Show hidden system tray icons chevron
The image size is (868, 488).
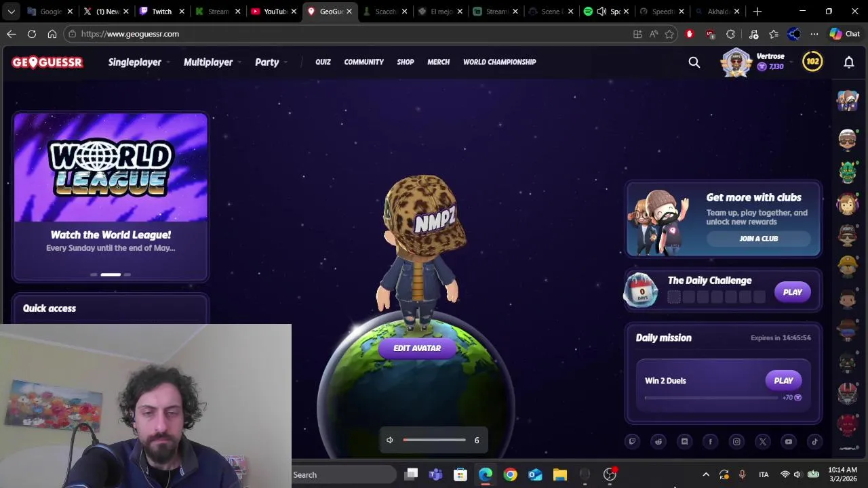click(x=705, y=474)
